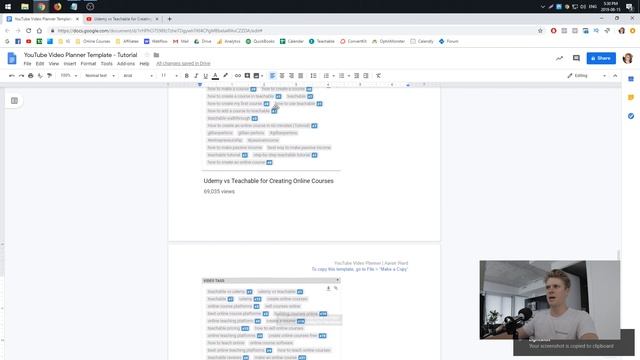
Task: Open the Edit menu
Action: coord(40,64)
